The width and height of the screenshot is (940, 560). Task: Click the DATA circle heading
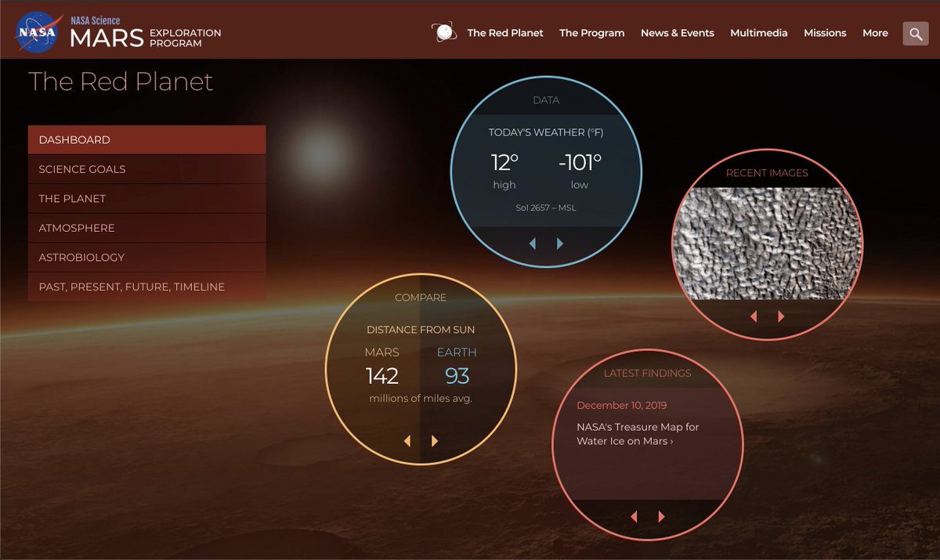point(546,100)
